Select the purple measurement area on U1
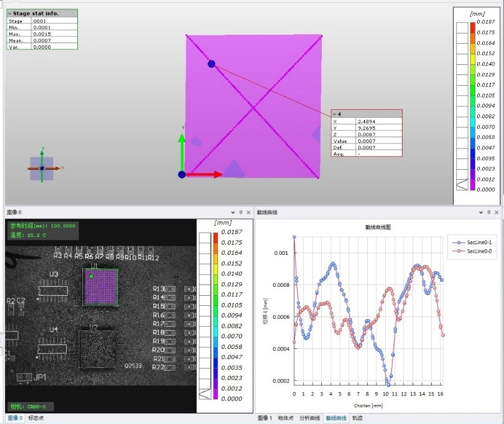Screen dimensions: 504x424 101,287
